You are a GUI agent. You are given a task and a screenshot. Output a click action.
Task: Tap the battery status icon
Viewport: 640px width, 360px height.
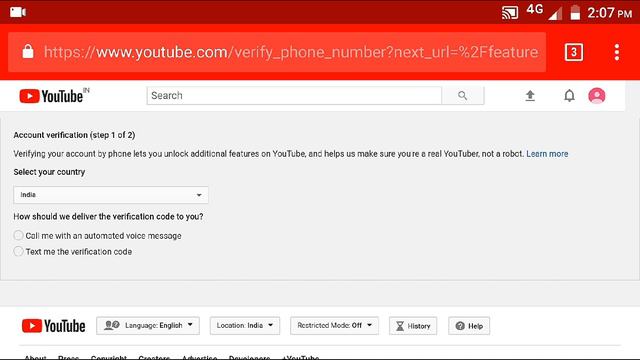point(575,12)
